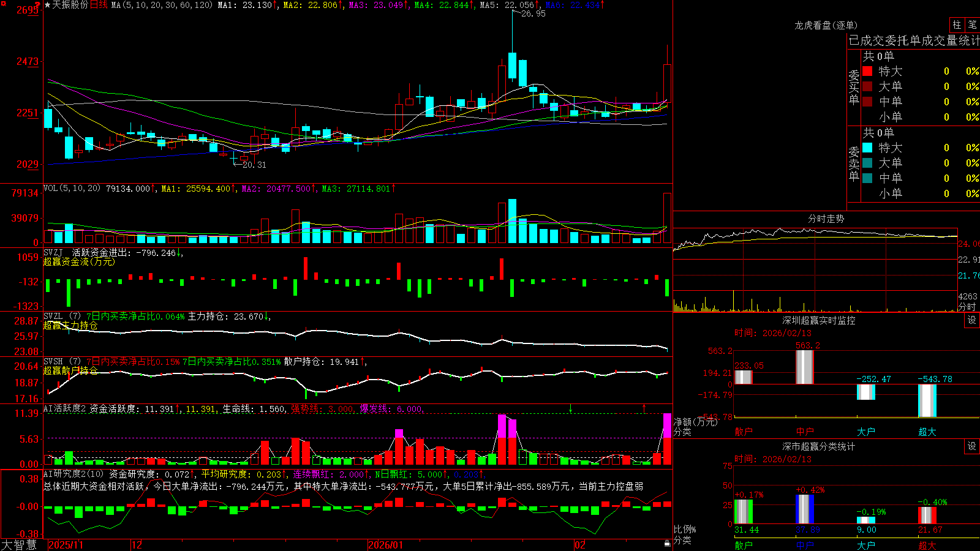The image size is (980, 551).
Task: Click the star icon before 天振股份
Action: 48,5
